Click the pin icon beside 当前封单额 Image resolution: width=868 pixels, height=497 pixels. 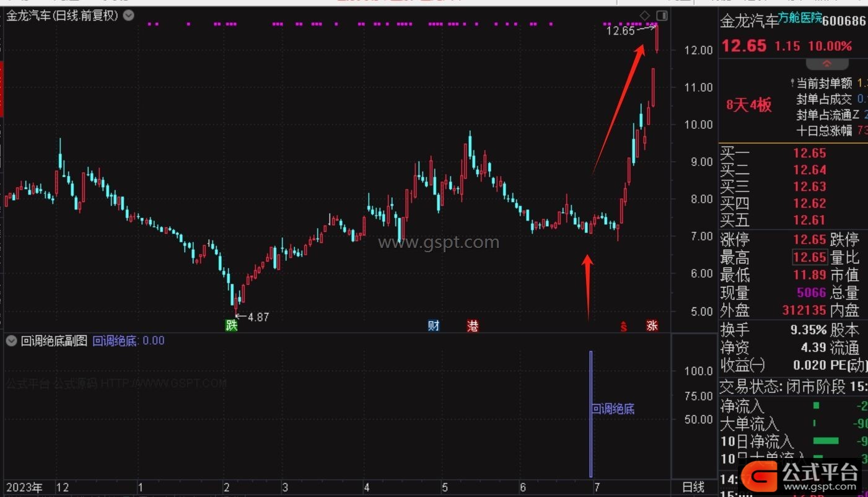792,83
